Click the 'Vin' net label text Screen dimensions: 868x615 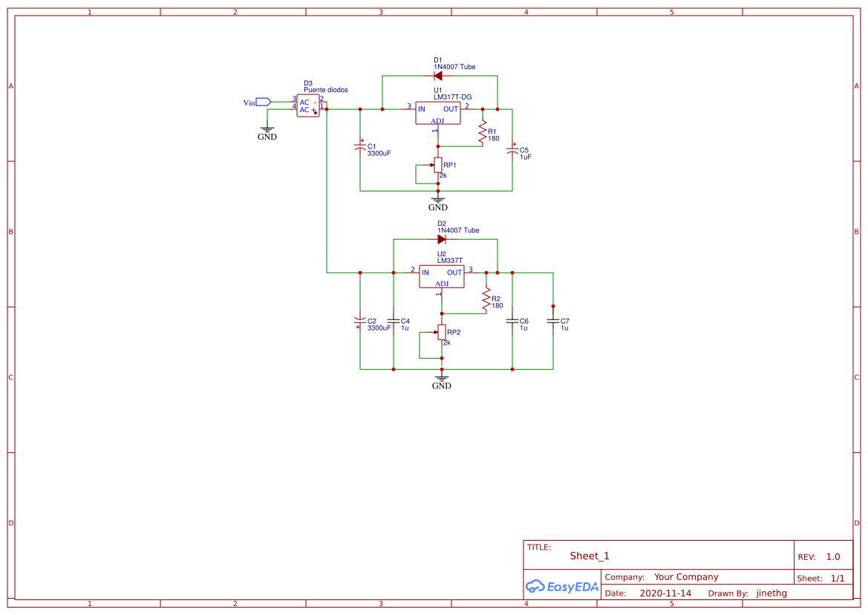pyautogui.click(x=249, y=103)
